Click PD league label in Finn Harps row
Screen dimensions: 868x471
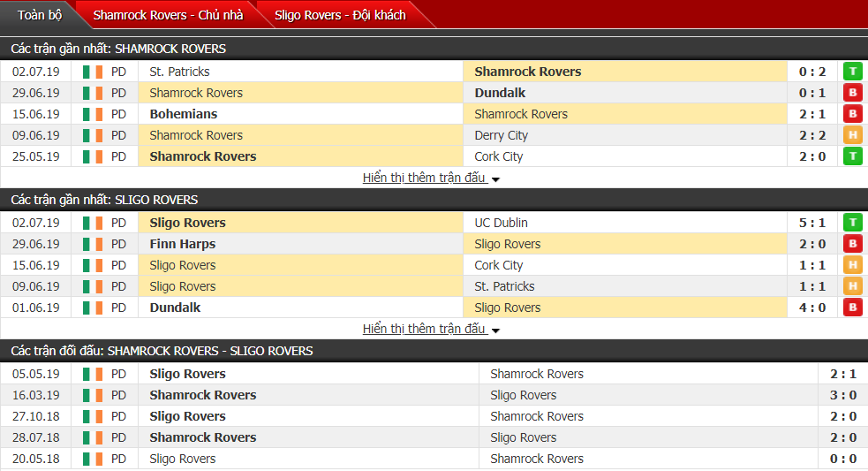[118, 244]
